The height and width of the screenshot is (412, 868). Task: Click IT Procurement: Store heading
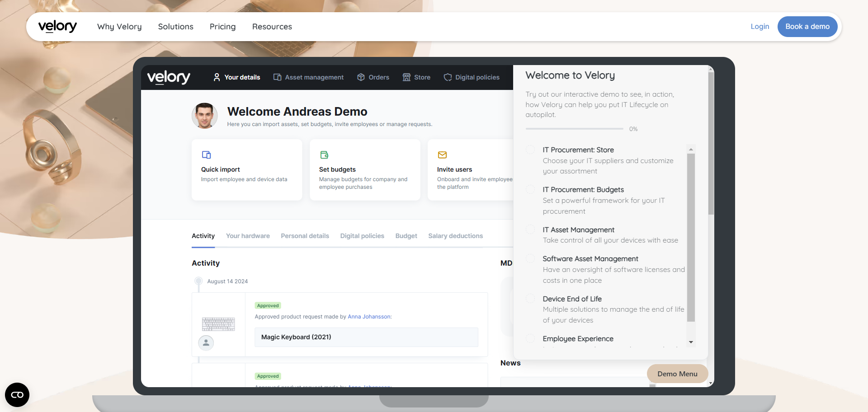tap(578, 150)
